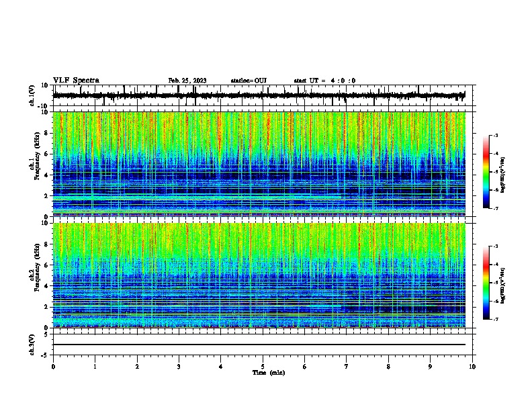This screenshot has width=532, height=411.
Task: Click the "ch.3(V)" axis label
Action: (32, 345)
